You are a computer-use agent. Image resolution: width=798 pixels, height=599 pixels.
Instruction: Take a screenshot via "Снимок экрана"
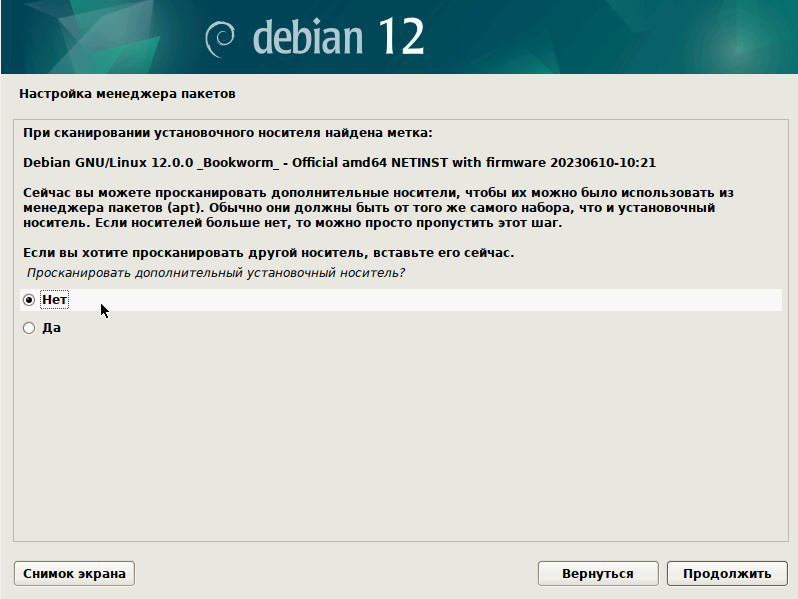74,574
